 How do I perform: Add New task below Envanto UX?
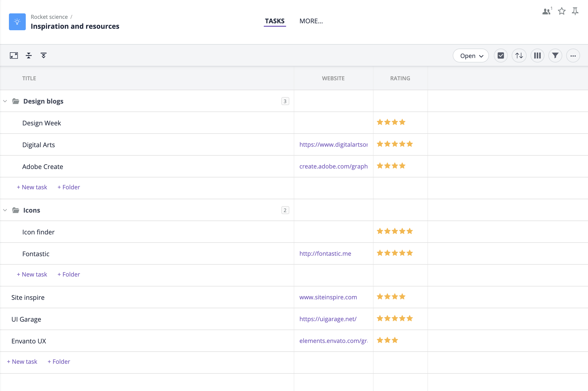tap(22, 362)
